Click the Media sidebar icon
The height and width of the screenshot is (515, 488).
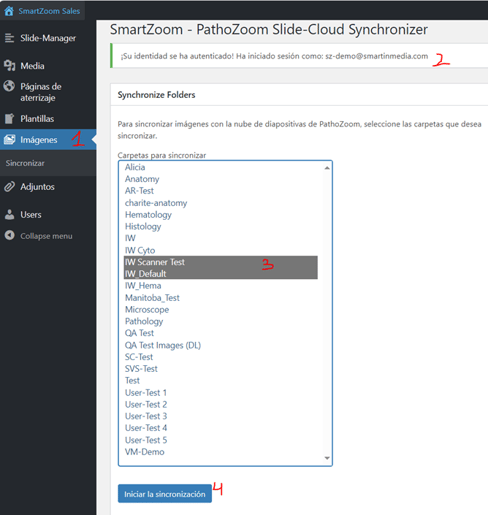(x=9, y=65)
